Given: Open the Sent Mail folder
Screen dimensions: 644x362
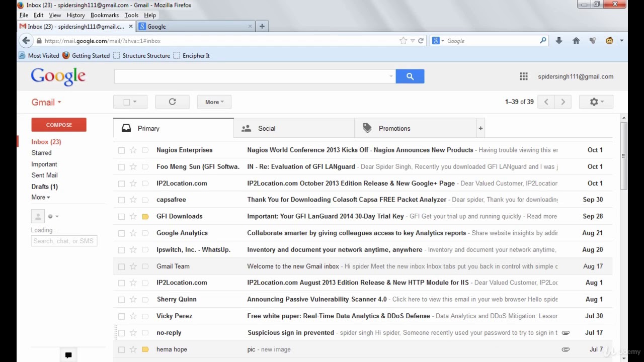Looking at the screenshot, I should coord(44,175).
